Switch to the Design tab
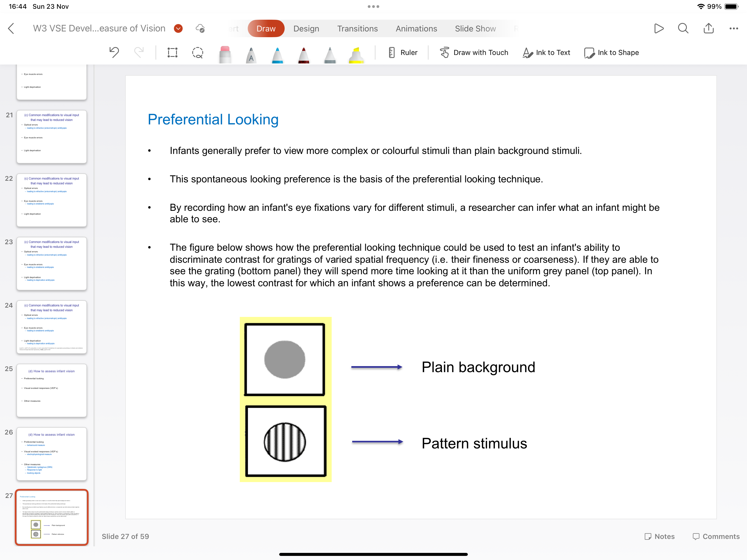This screenshot has width=747, height=560. click(306, 28)
